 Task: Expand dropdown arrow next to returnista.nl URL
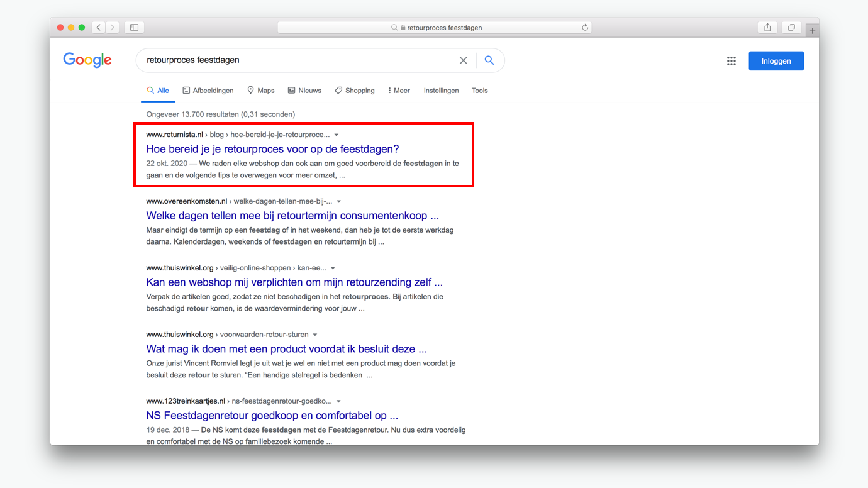[337, 135]
